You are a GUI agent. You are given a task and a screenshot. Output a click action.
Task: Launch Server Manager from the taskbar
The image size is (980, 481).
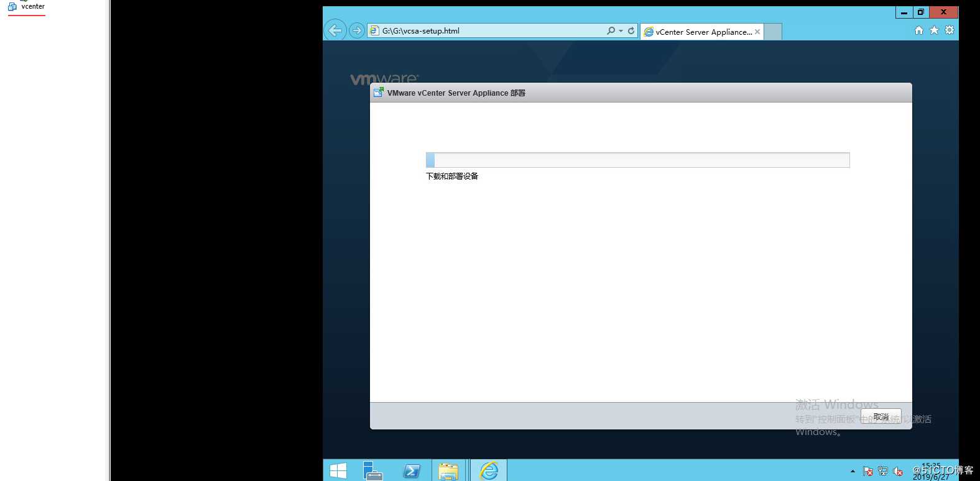[373, 471]
